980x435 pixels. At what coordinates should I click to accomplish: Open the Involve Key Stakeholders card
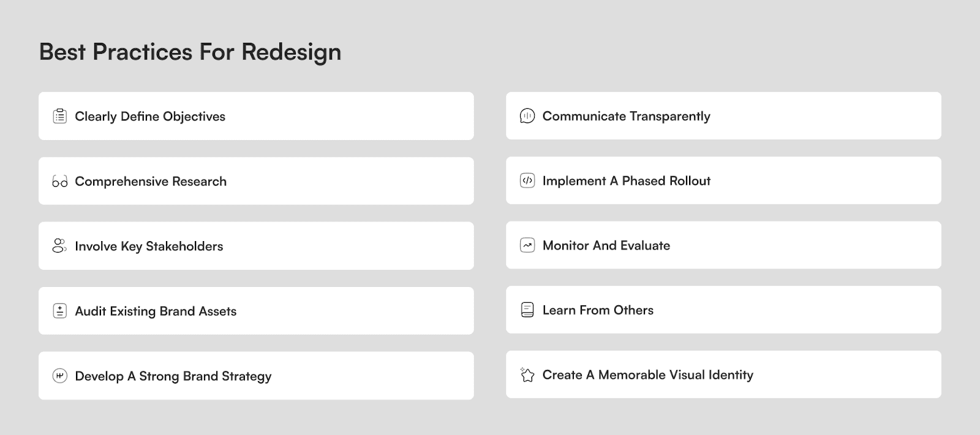point(256,246)
